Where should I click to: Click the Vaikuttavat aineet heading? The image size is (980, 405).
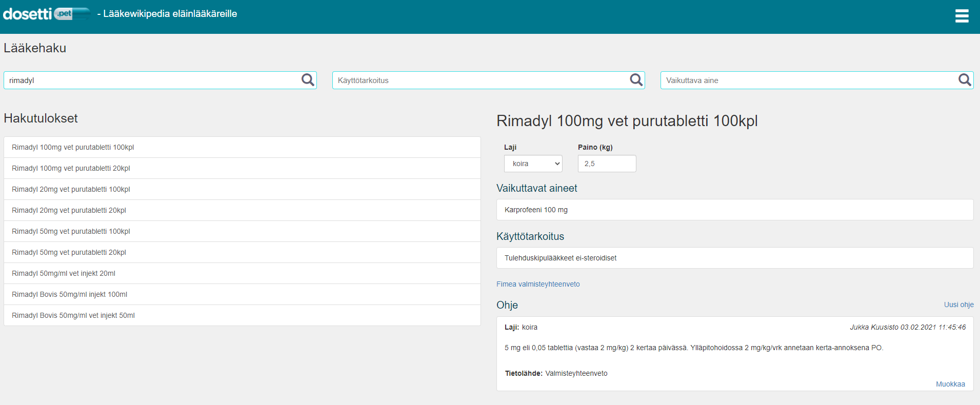click(x=536, y=188)
